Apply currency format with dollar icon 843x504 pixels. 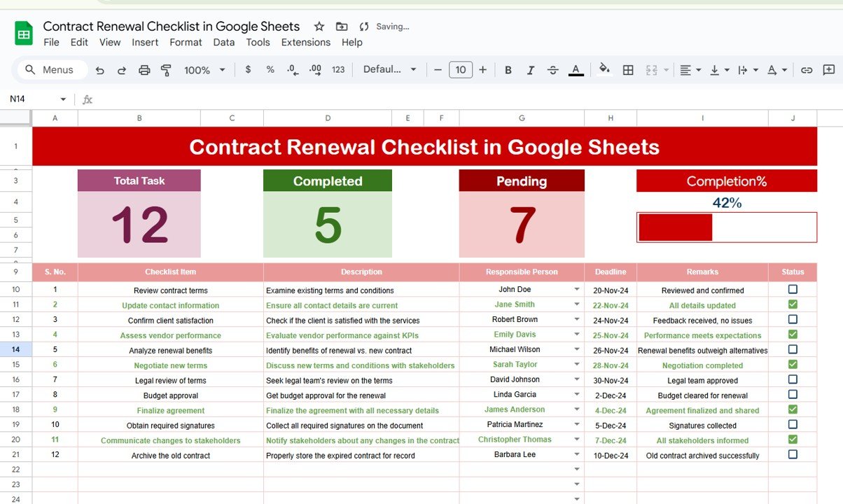(x=248, y=70)
